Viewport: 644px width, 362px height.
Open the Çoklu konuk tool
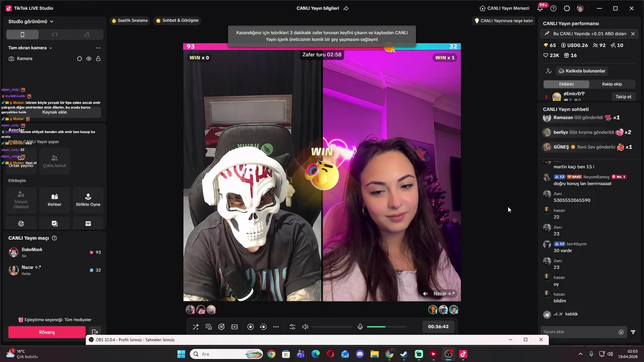[x=54, y=161]
